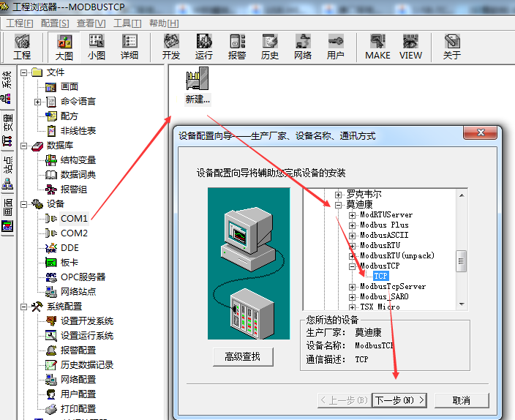
Task: Open the 开发 development toolbar icon
Action: (x=171, y=47)
